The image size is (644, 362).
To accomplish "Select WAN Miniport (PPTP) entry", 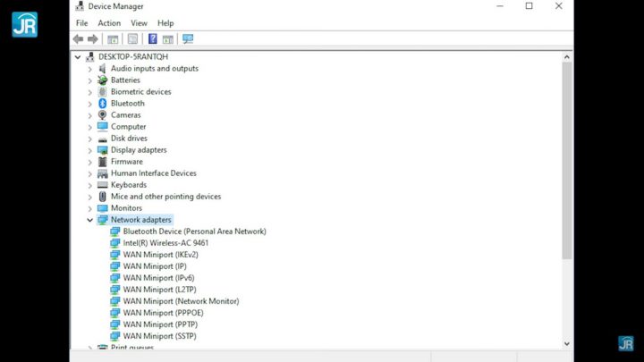I will coord(160,324).
